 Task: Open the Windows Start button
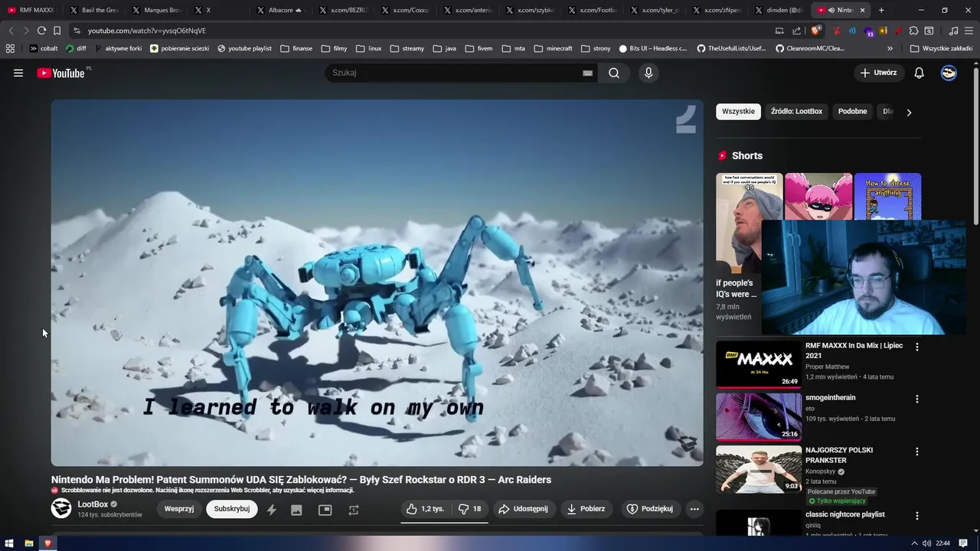[x=9, y=543]
